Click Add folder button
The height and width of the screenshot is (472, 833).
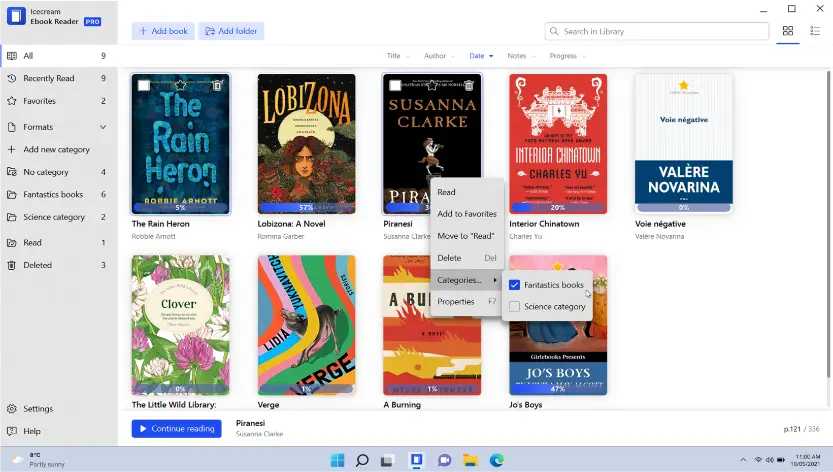coord(231,31)
